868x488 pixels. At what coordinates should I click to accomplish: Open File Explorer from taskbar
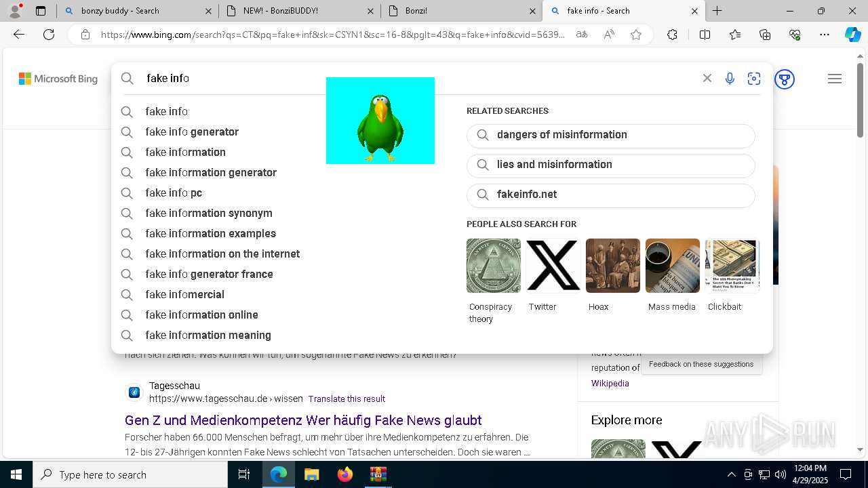pyautogui.click(x=311, y=474)
